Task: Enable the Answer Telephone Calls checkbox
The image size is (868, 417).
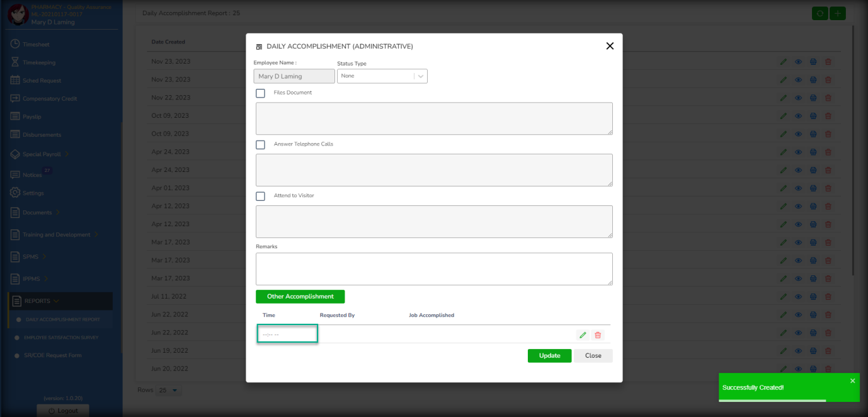Action: click(260, 145)
